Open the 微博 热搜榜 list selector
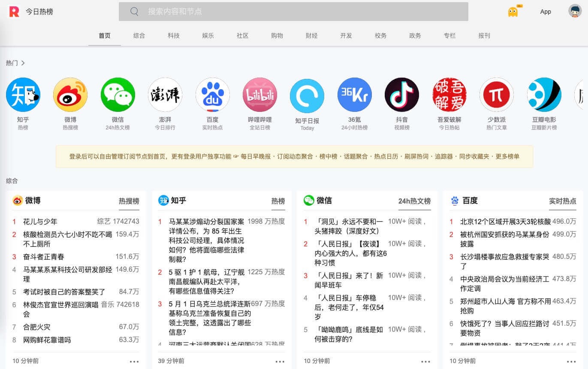 (x=129, y=201)
